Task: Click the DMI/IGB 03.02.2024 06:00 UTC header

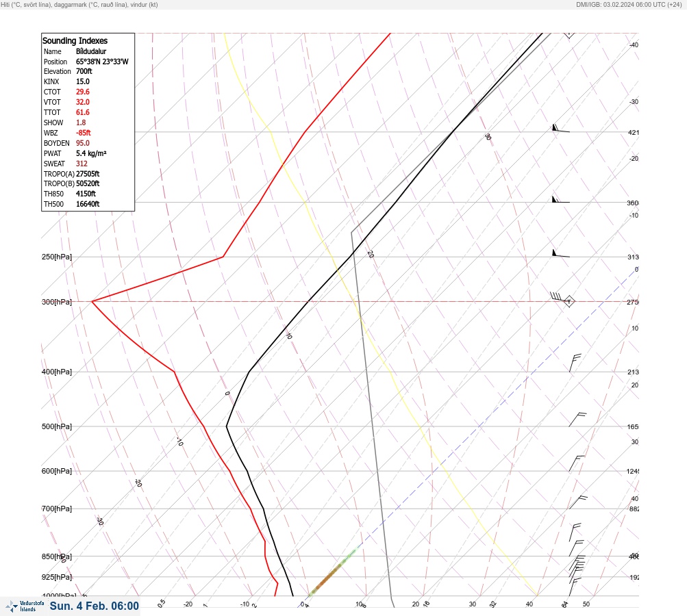Action: click(629, 5)
